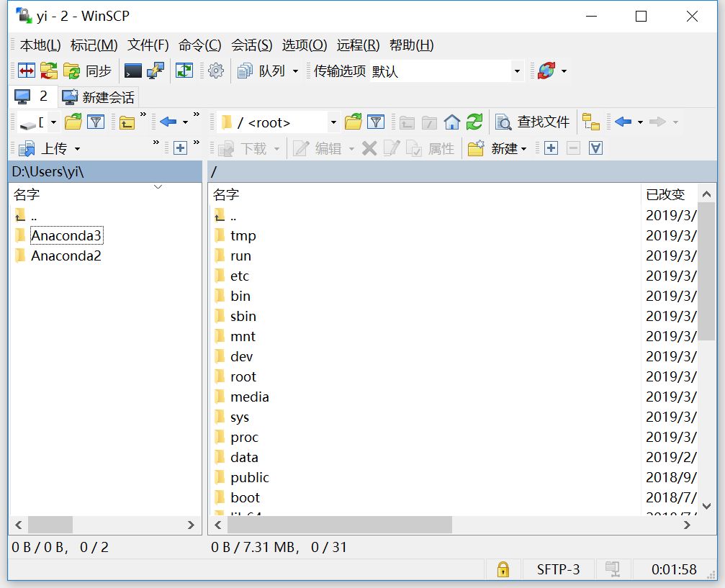The width and height of the screenshot is (725, 588).
Task: Expand remote back history dropdown arrow
Action: 640,122
